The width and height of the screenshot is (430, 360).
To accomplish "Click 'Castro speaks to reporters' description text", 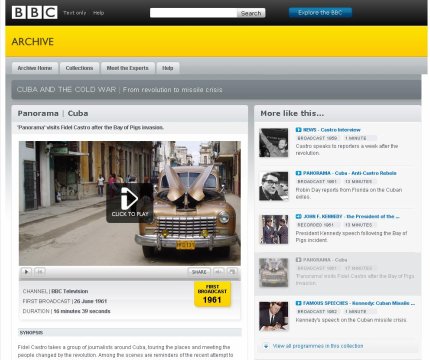I will 347,150.
